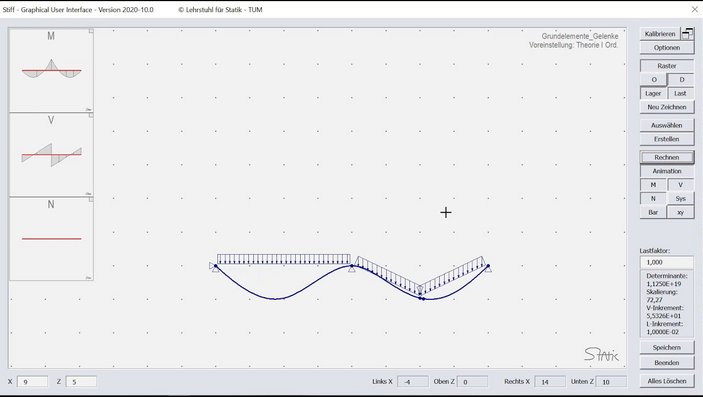
Task: Click the Grundelemente_Gelenke title text
Action: pyautogui.click(x=580, y=36)
